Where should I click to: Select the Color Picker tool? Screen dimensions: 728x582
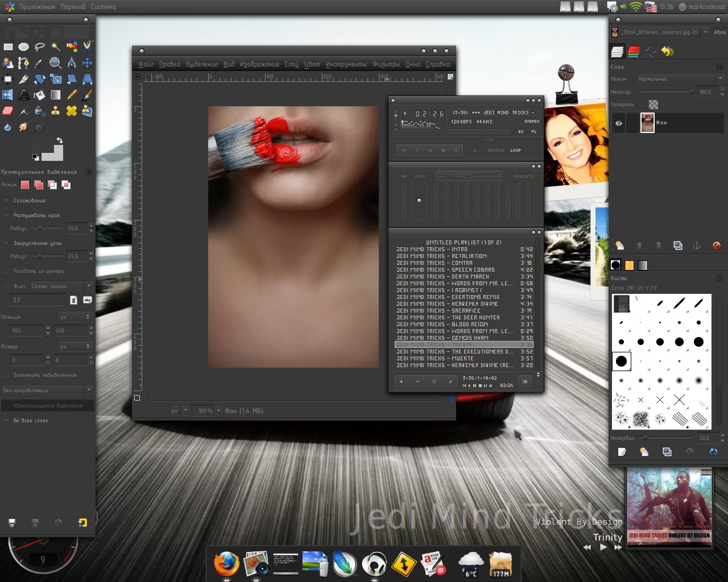coord(39,63)
